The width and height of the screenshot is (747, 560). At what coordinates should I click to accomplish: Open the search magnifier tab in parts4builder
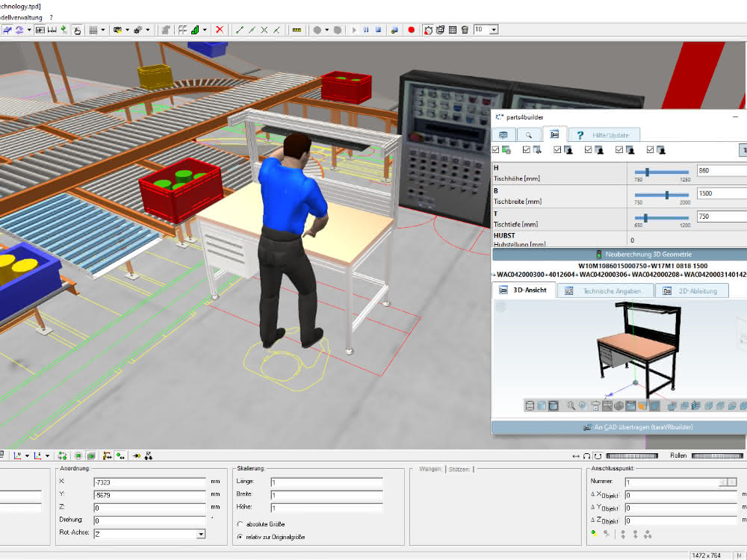(x=528, y=134)
